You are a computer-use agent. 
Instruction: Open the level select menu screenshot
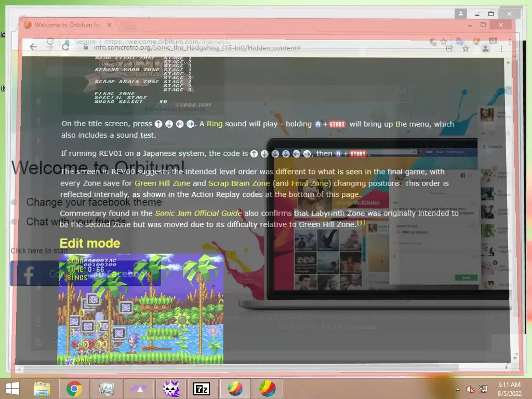(142, 85)
